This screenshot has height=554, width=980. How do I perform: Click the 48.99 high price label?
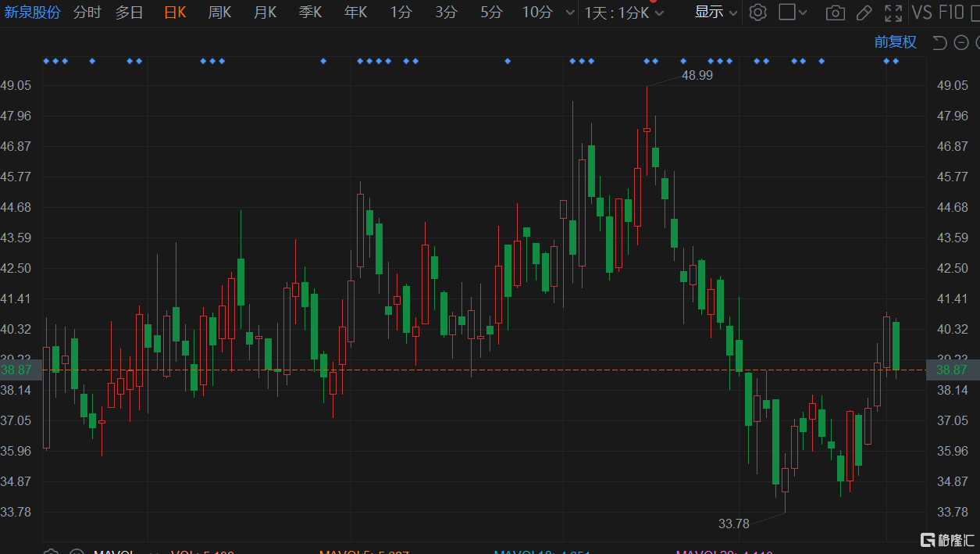[x=697, y=75]
